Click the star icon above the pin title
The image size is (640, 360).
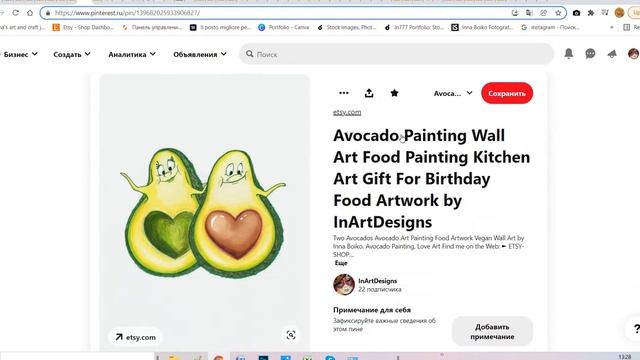pos(394,93)
